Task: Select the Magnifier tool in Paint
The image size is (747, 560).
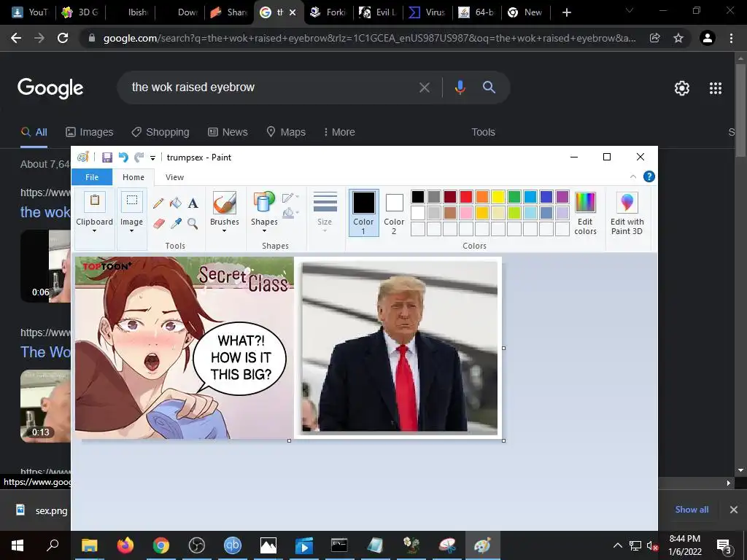Action: pyautogui.click(x=193, y=223)
